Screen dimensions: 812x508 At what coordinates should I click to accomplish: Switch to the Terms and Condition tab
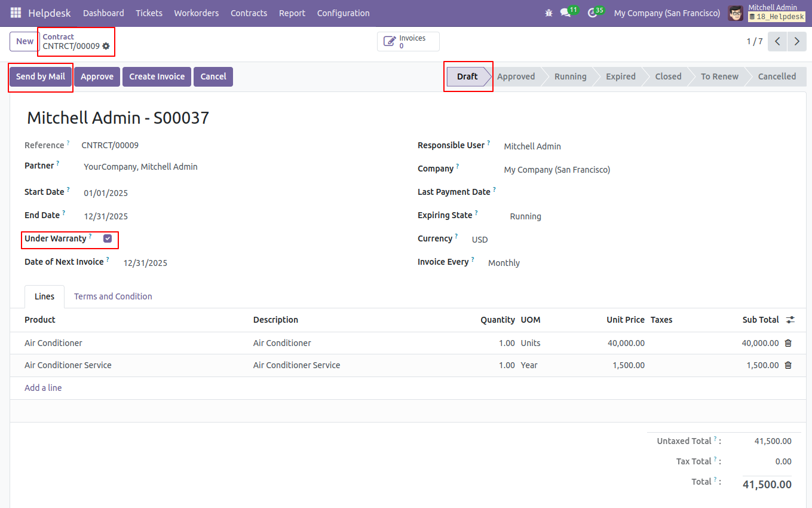pos(113,296)
